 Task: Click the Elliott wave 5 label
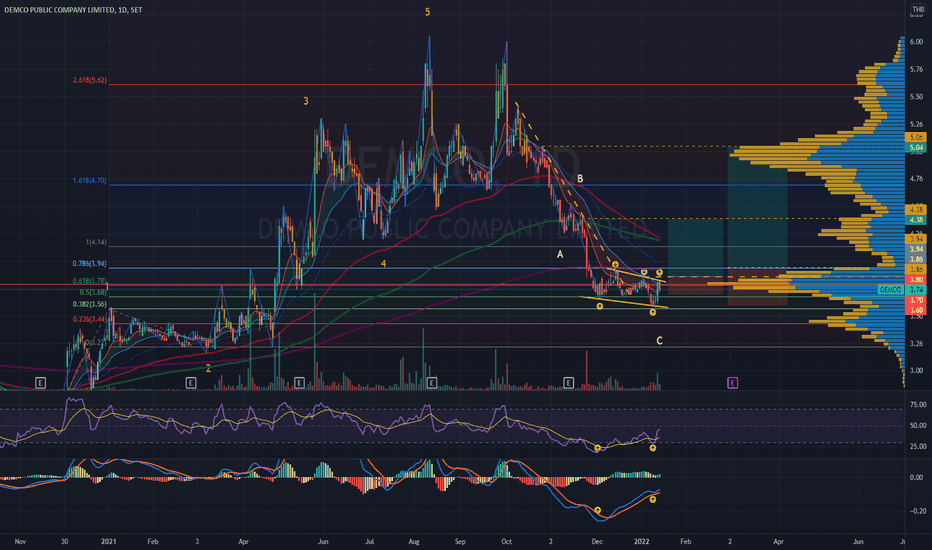[x=427, y=12]
